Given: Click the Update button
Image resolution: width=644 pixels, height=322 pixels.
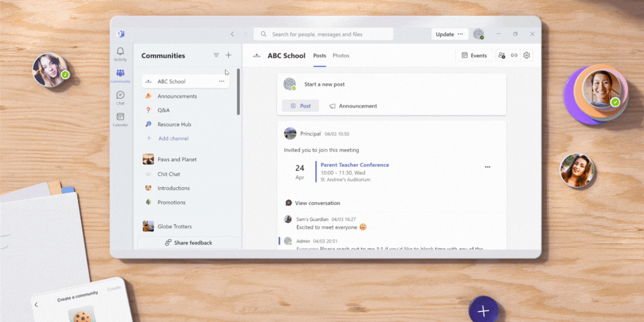Looking at the screenshot, I should click(449, 34).
